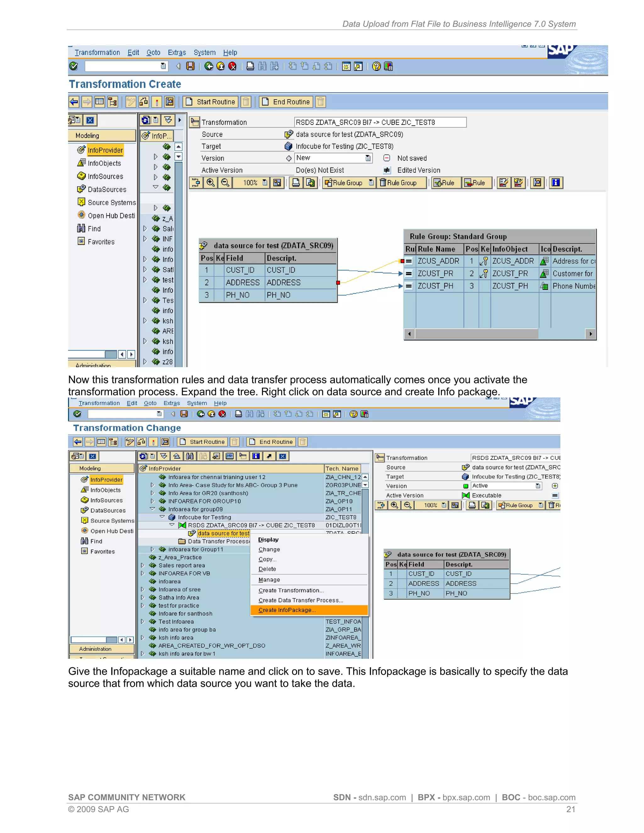Select Data Transfer Process folder in tree
This screenshot has width=644, height=833.
point(214,541)
